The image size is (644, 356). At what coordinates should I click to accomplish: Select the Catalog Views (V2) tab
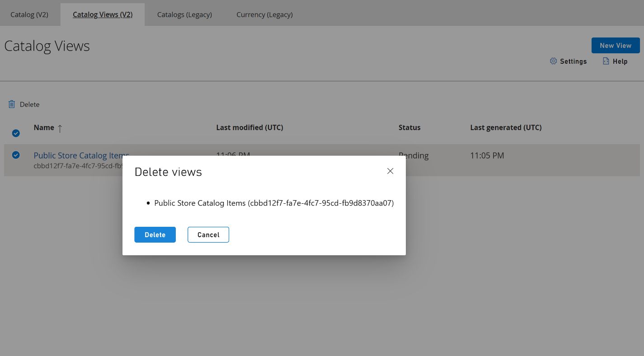pyautogui.click(x=103, y=14)
